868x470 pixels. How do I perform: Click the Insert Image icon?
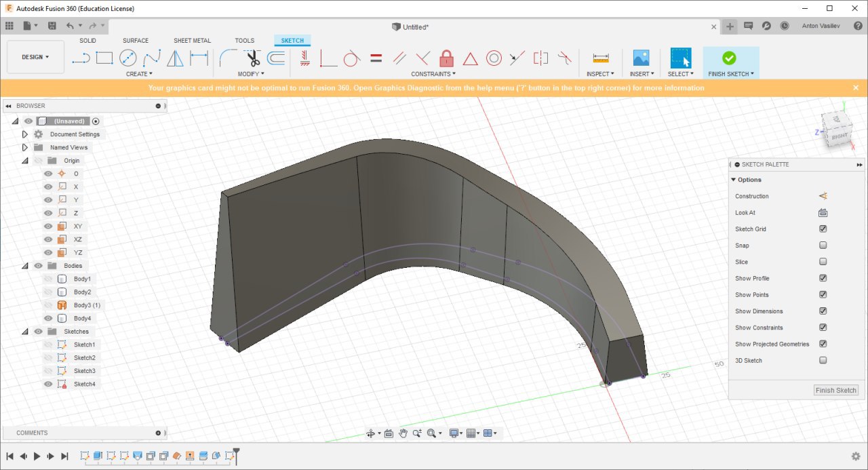point(641,58)
